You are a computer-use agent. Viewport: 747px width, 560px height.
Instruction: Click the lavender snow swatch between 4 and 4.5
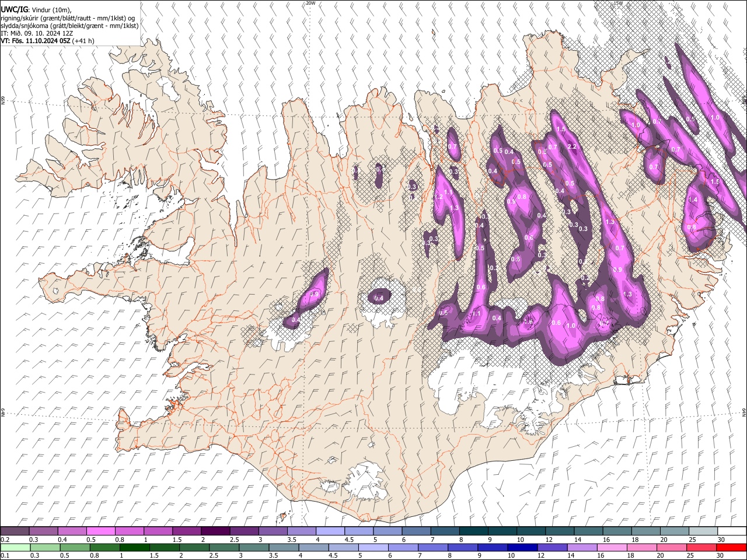330,531
